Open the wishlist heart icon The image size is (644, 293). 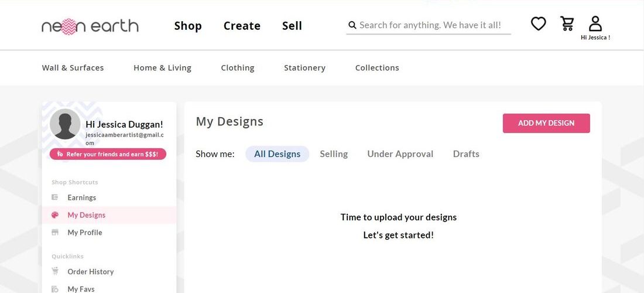[x=538, y=23]
